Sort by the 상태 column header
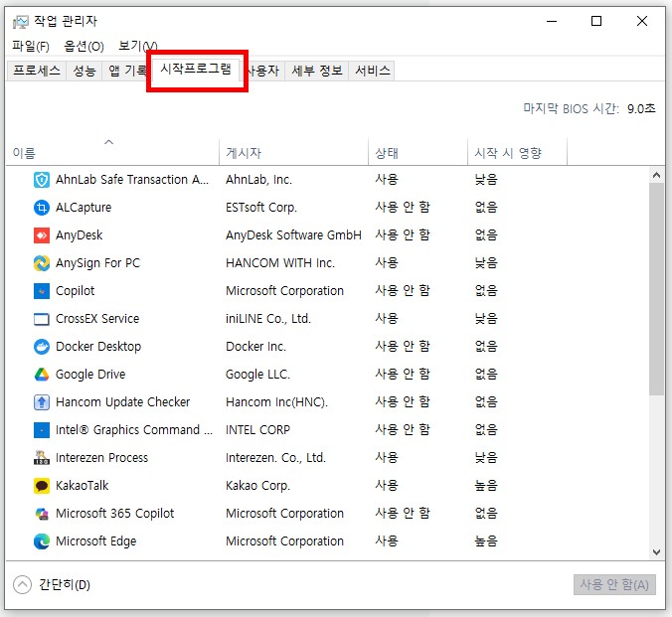 pyautogui.click(x=418, y=152)
